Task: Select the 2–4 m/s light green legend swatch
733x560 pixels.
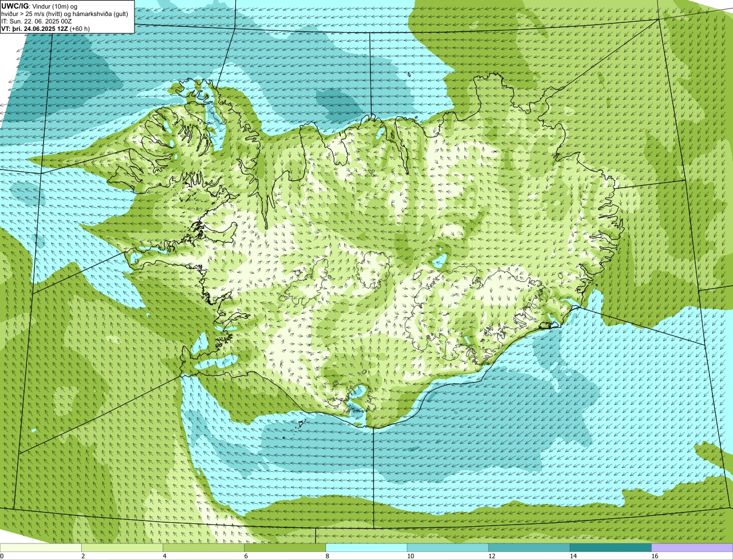Action: (x=122, y=548)
